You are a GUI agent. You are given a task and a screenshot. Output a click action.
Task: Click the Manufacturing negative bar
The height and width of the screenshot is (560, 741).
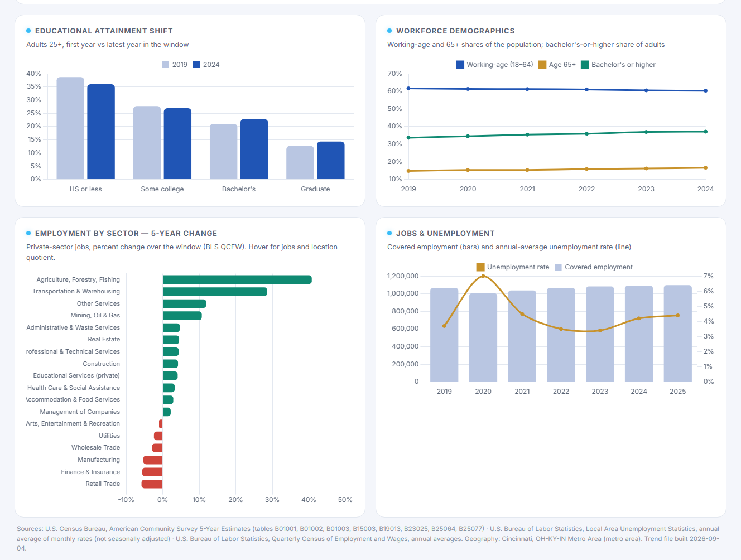153,460
